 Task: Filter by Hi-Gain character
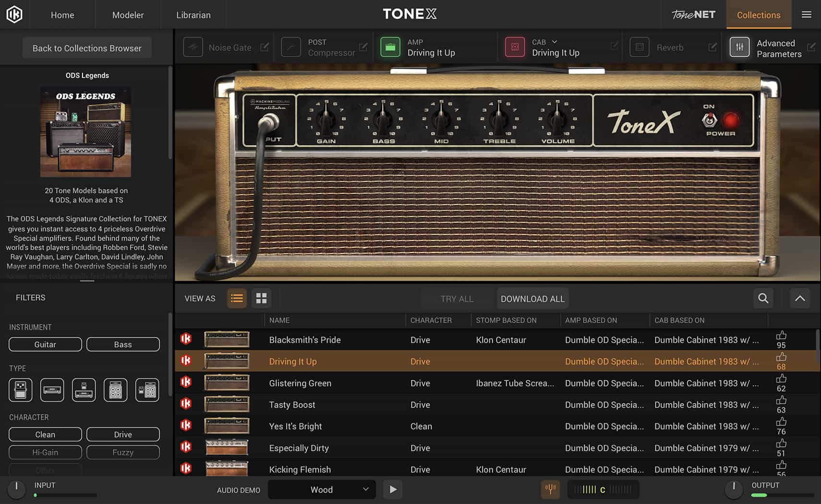[x=45, y=452]
